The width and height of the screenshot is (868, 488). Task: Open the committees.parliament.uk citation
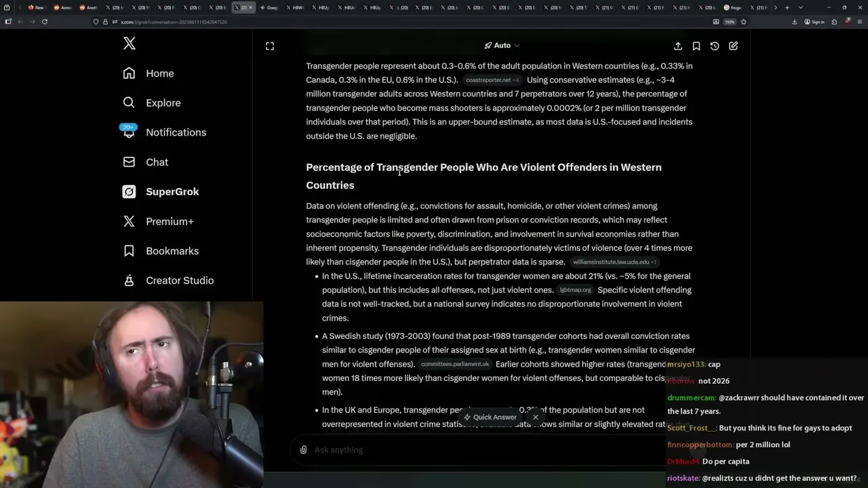(454, 364)
